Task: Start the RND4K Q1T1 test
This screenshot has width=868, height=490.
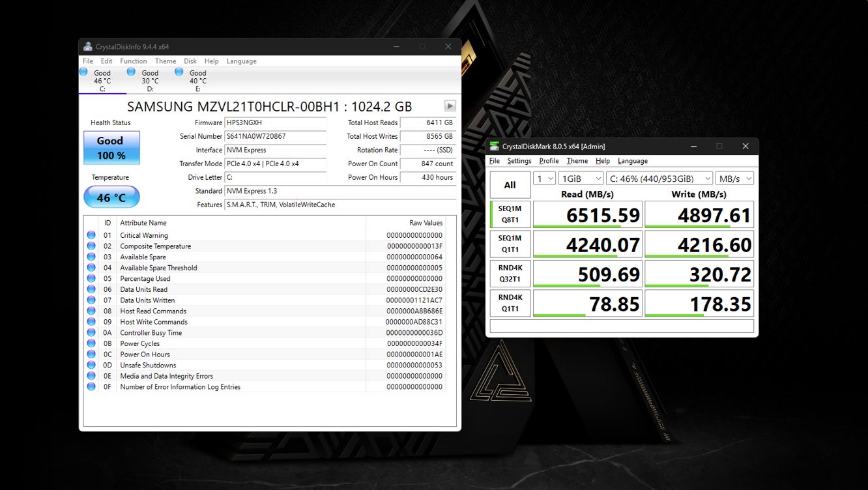Action: coord(510,303)
